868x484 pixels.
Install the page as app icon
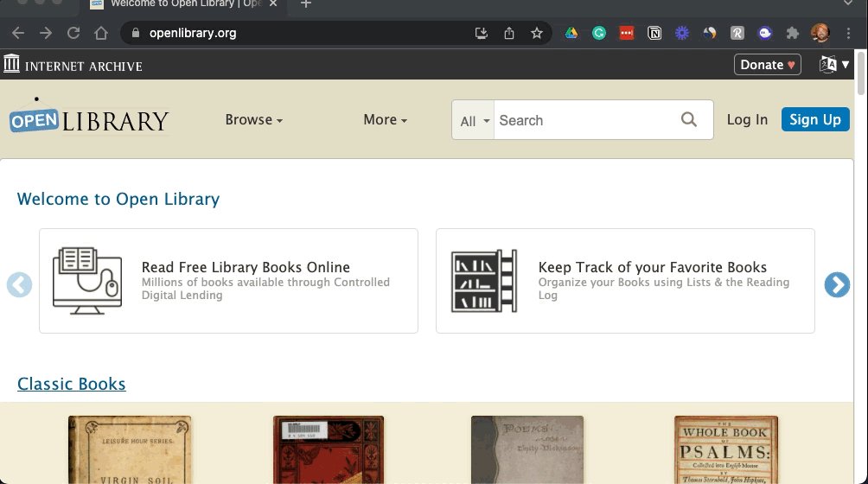pos(482,33)
